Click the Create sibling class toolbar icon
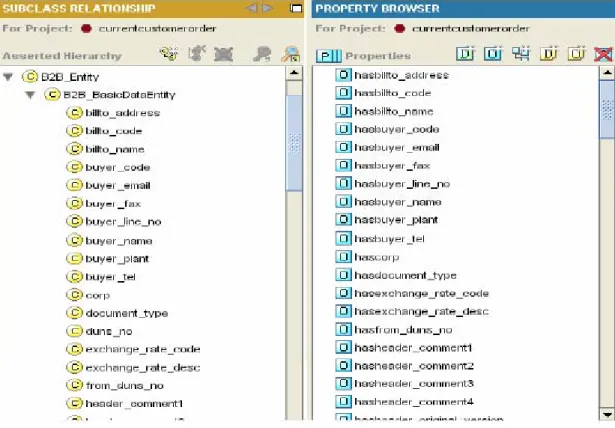 197,54
